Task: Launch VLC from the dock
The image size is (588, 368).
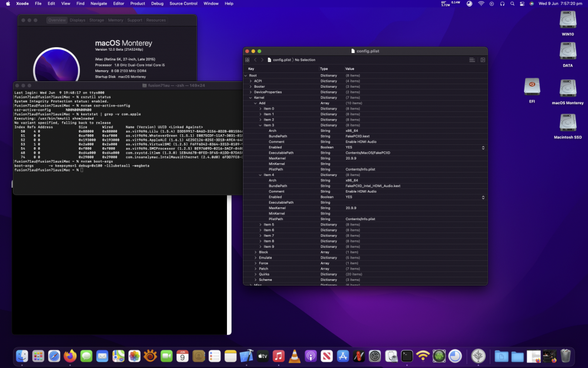Action: (x=295, y=356)
